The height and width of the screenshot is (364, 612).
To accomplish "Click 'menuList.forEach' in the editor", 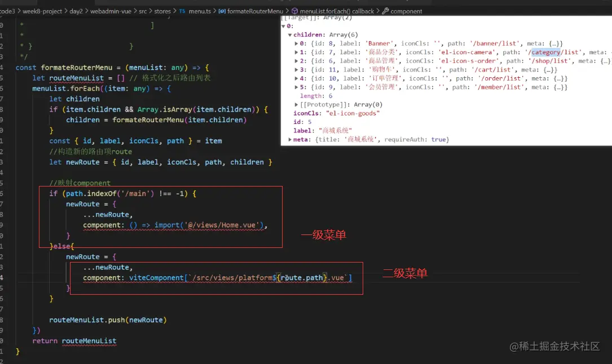I will [66, 88].
